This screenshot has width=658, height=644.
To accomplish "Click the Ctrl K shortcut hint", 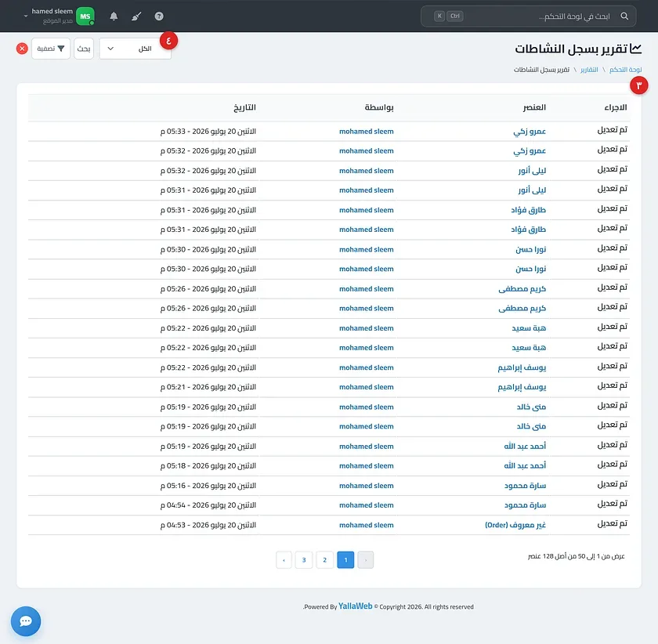I will click(x=449, y=16).
